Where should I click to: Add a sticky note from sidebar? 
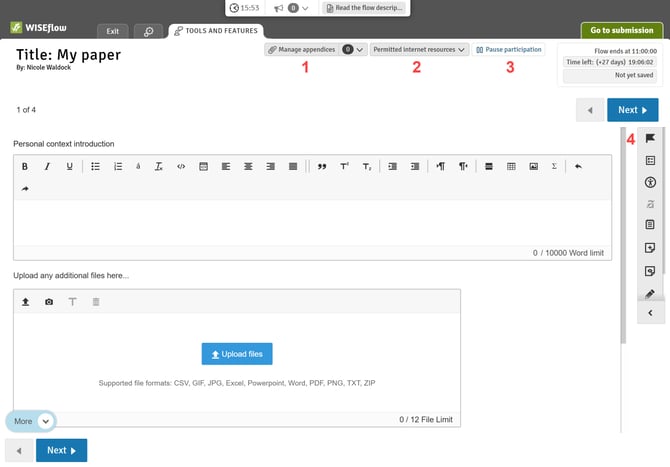650,248
